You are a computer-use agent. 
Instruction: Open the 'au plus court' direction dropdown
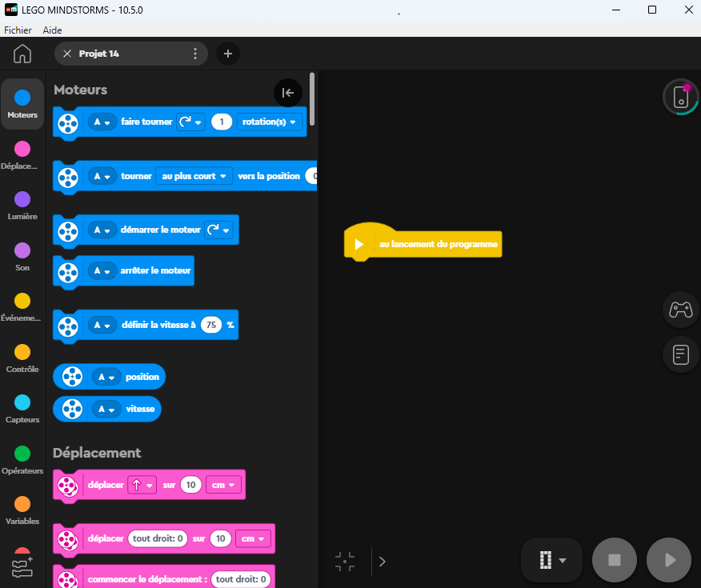[194, 176]
